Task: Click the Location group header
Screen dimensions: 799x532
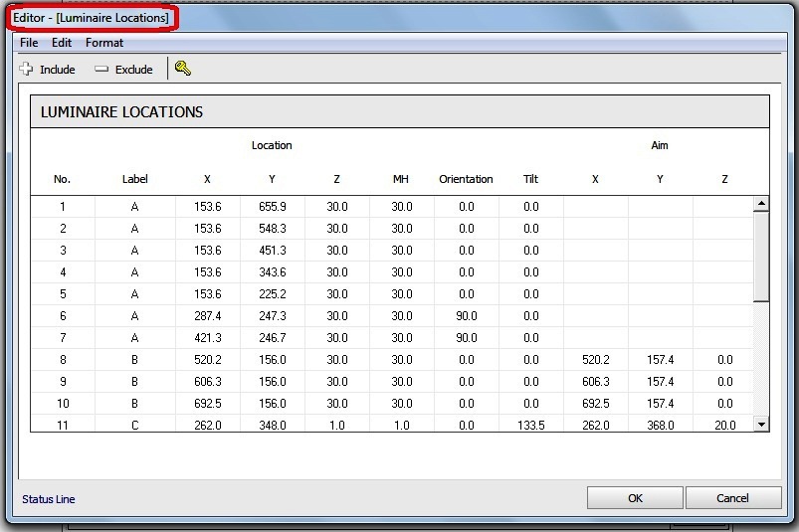Action: point(272,145)
